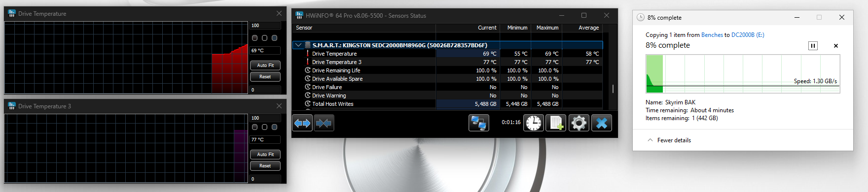
Task: Click the icon next to Drive Warning
Action: tap(308, 95)
